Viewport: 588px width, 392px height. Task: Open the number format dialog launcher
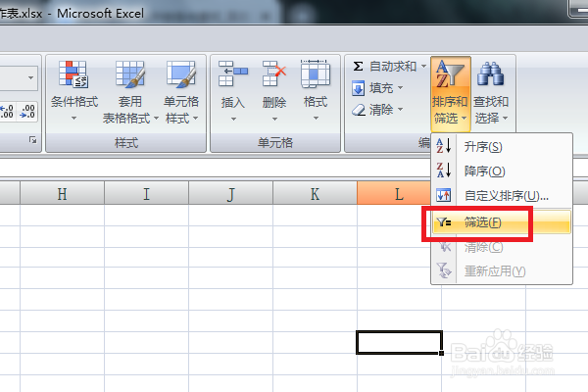[x=33, y=140]
